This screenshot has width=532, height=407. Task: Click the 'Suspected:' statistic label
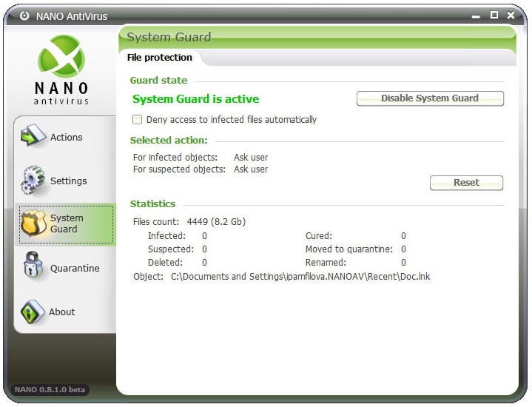(x=171, y=249)
